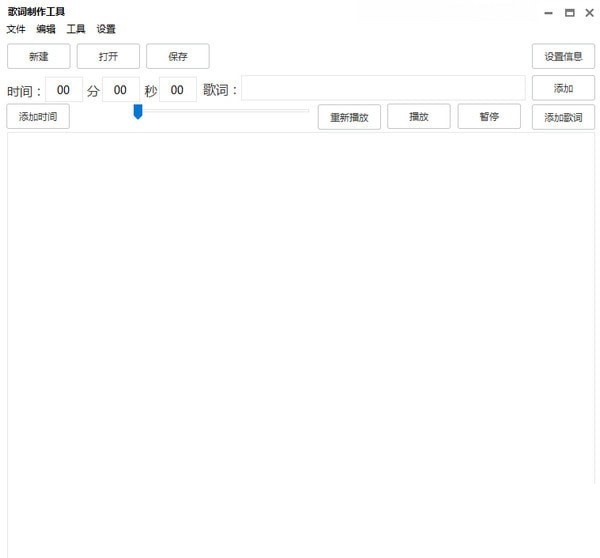
Task: Click the 时间 hours input field
Action: (64, 90)
